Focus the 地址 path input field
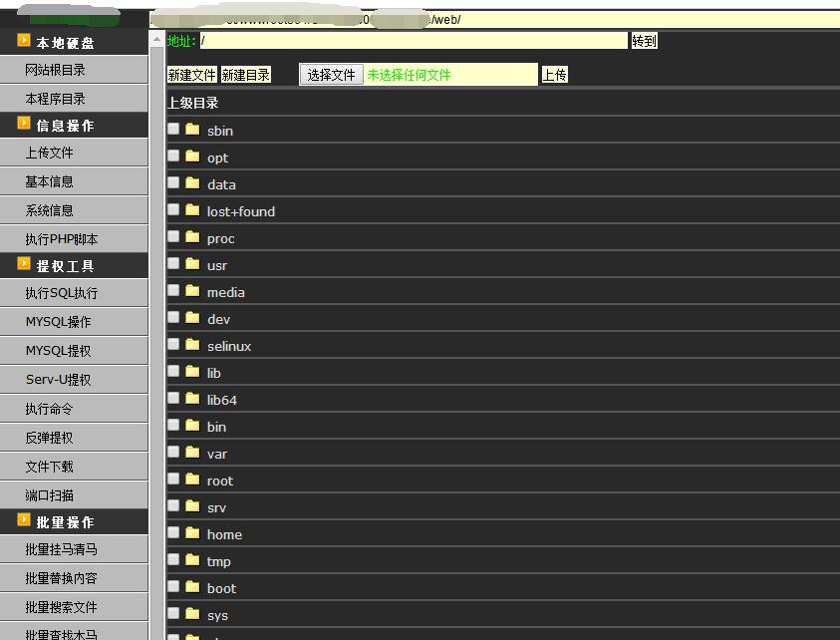Image resolution: width=840 pixels, height=640 pixels. (414, 41)
